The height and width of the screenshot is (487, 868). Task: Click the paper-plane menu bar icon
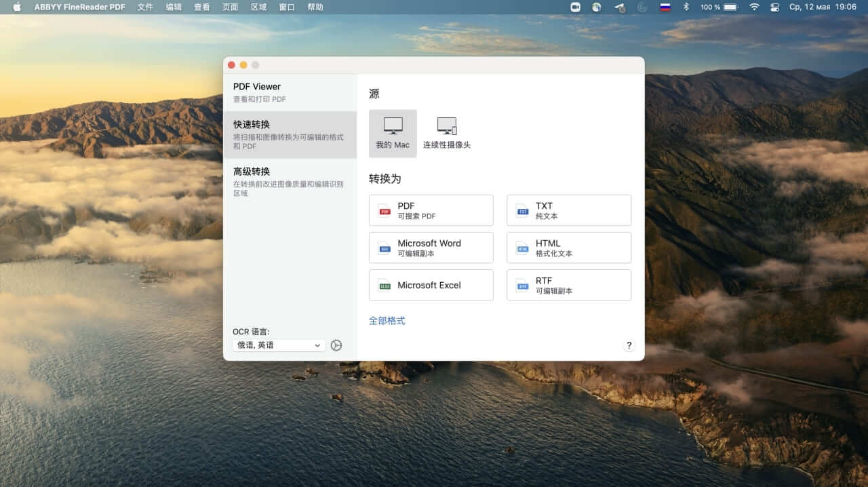click(x=619, y=7)
